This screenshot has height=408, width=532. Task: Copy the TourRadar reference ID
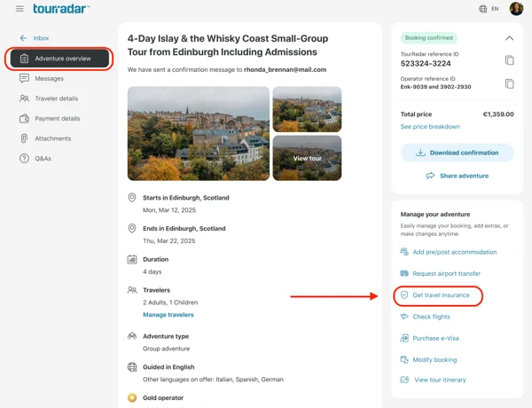509,60
